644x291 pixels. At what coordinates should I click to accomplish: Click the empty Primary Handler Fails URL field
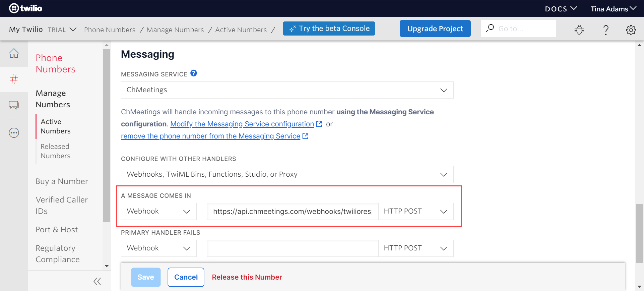292,248
